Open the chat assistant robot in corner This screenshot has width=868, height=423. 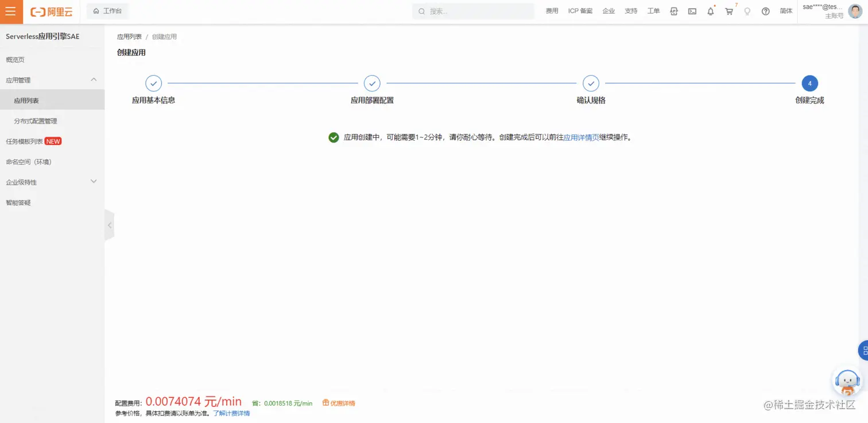848,380
